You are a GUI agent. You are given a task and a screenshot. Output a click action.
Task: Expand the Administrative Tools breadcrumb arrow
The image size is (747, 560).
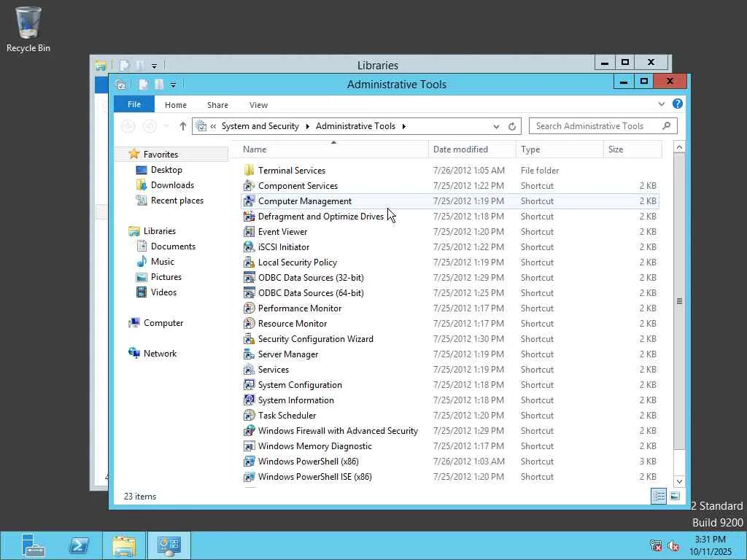click(x=404, y=126)
